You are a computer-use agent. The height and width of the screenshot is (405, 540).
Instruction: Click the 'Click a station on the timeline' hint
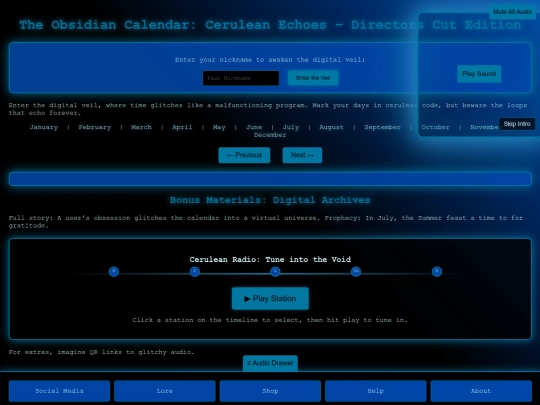(x=270, y=320)
